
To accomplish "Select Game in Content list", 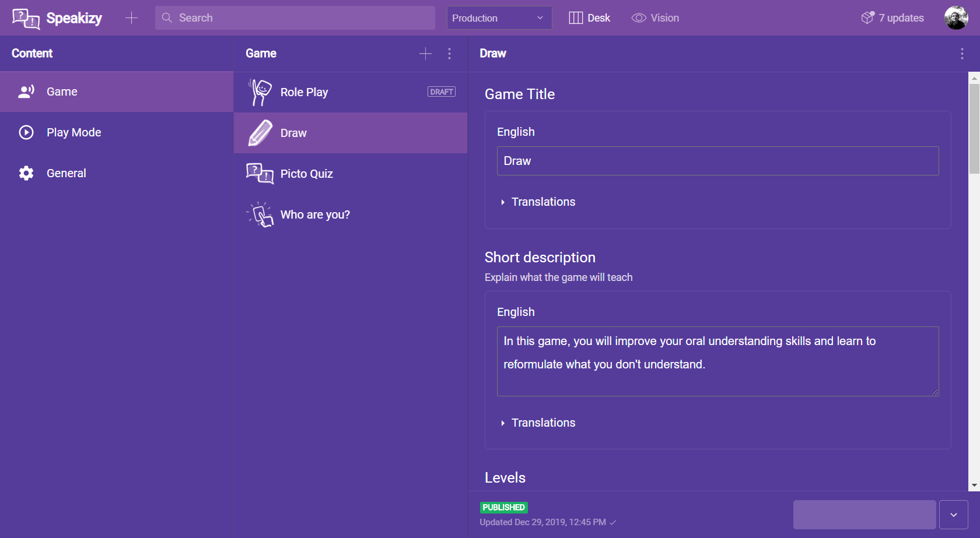I will [117, 92].
